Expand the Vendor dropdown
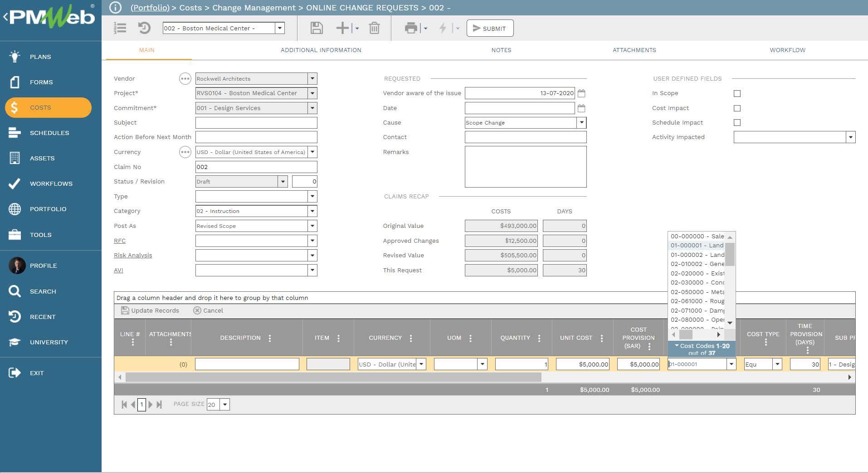Viewport: 868px width, 473px height. (x=312, y=79)
